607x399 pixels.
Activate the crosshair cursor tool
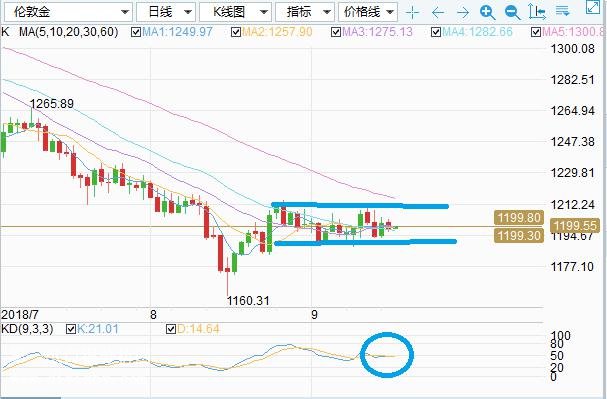tap(413, 13)
